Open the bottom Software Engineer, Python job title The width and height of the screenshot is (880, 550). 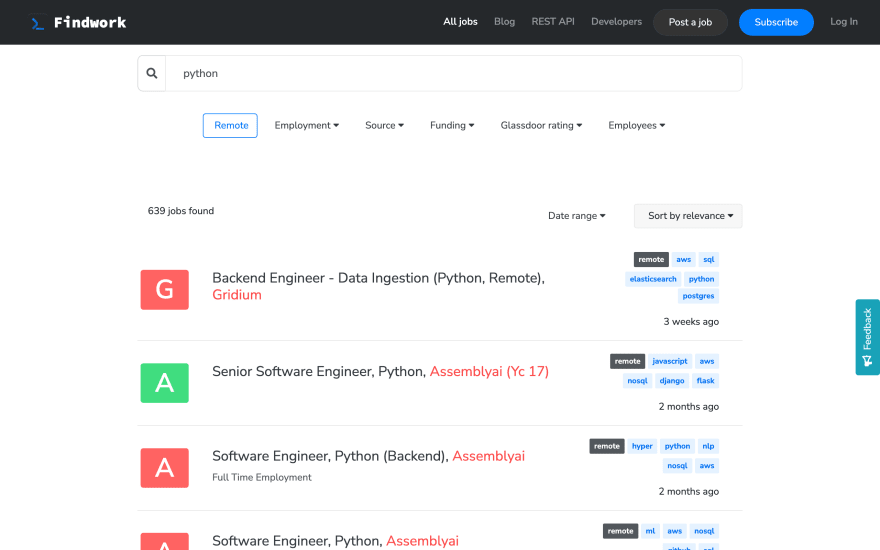(x=297, y=541)
